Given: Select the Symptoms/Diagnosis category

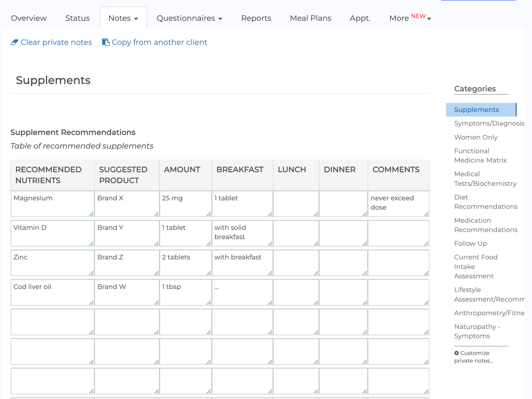Looking at the screenshot, I should [x=489, y=123].
